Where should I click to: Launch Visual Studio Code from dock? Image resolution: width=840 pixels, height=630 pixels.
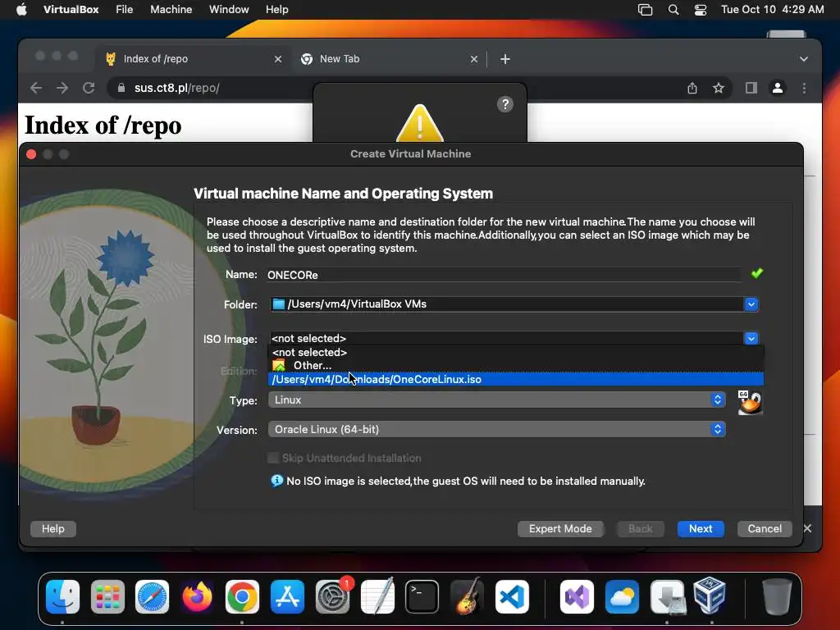(512, 596)
